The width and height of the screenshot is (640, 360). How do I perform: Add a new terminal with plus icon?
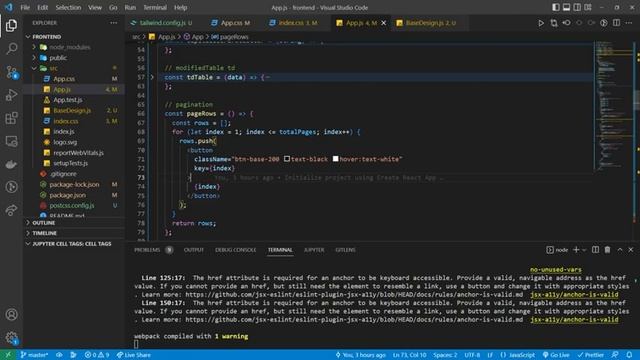click(576, 249)
